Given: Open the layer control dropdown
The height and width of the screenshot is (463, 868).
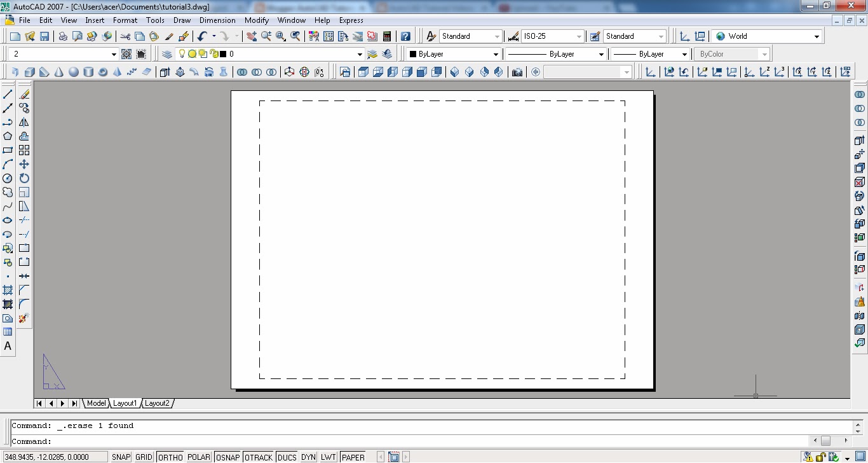Looking at the screenshot, I should coord(359,53).
